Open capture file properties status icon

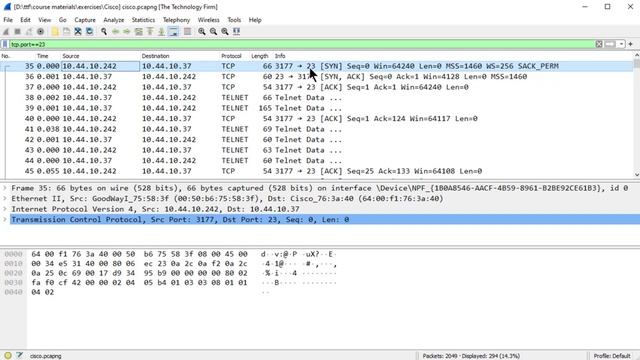click(x=19, y=356)
